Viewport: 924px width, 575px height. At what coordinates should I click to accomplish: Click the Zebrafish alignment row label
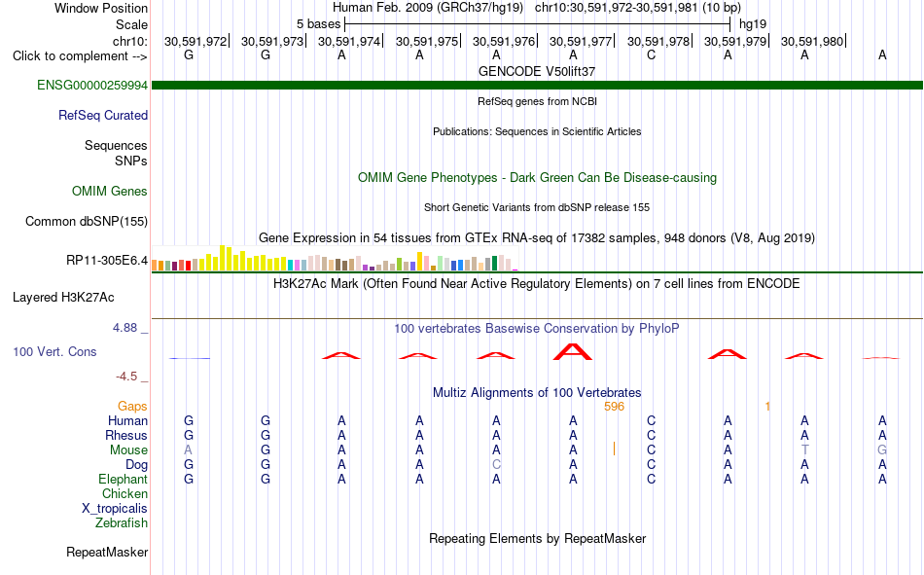point(122,523)
